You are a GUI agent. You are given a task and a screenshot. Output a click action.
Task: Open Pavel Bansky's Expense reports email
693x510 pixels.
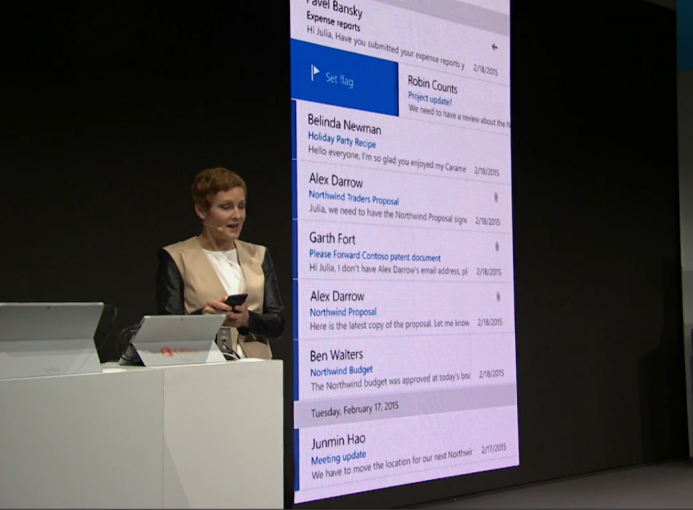[x=400, y=38]
